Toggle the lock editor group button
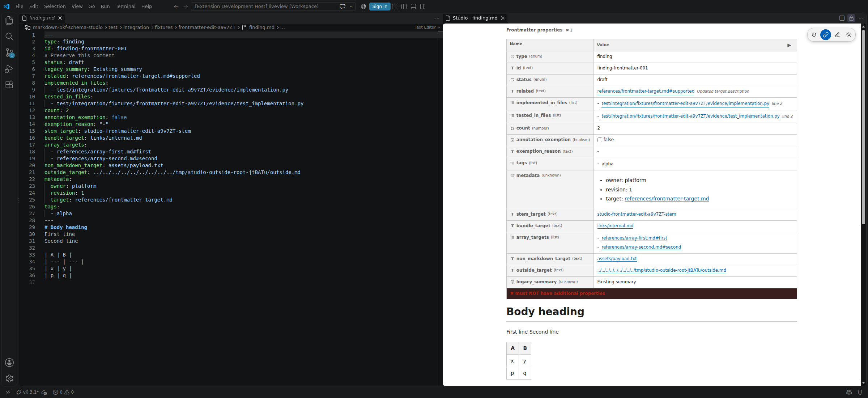Viewport: 868px width, 398px height. (x=851, y=18)
